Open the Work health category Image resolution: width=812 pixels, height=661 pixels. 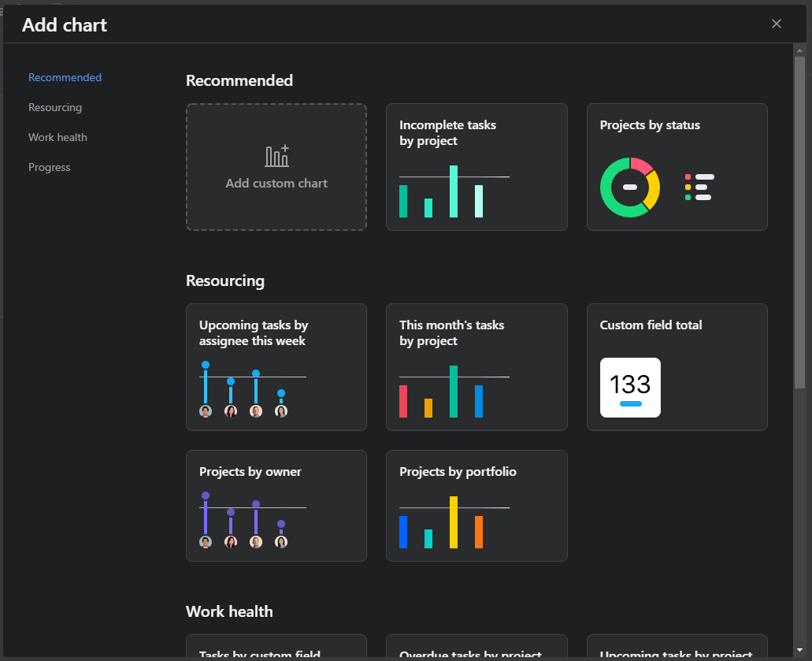[x=57, y=137]
